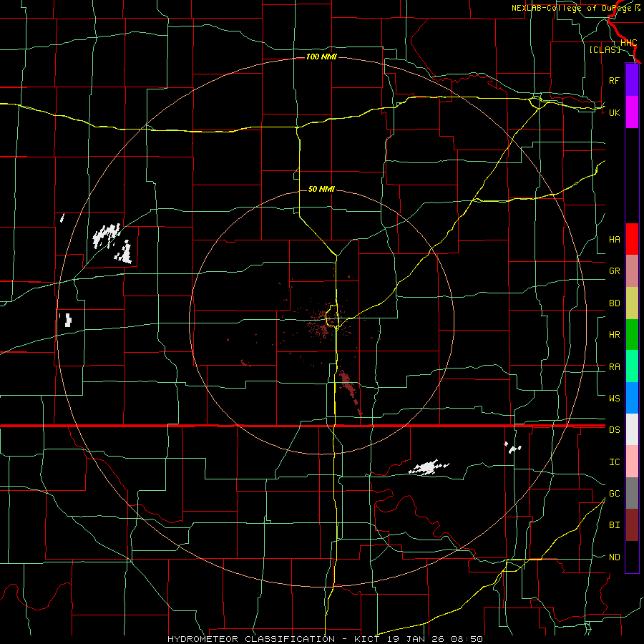This screenshot has height=644, width=644.
Task: Click the "RF" legend label
Action: pos(614,80)
